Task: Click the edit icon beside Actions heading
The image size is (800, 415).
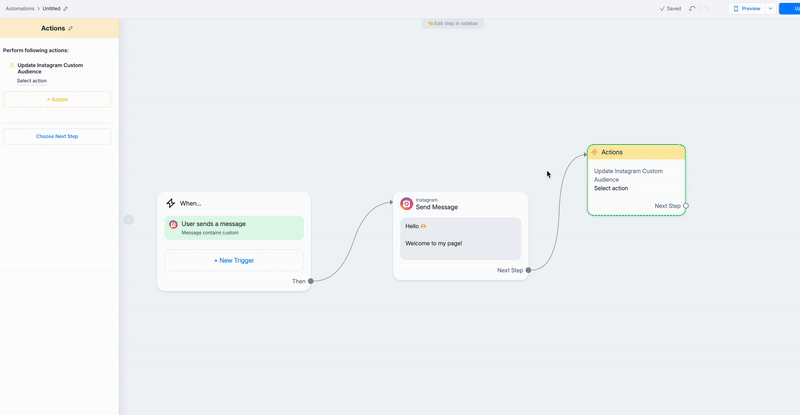Action: click(70, 28)
